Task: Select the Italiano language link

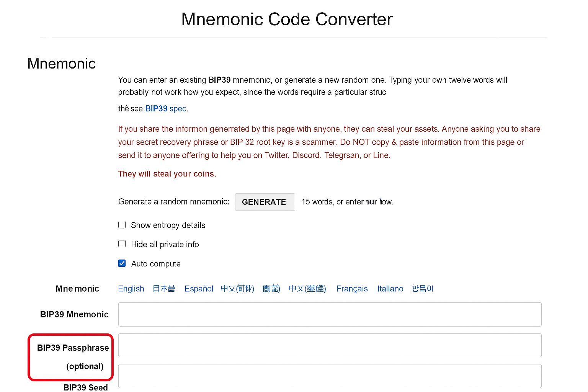Action: pyautogui.click(x=390, y=289)
